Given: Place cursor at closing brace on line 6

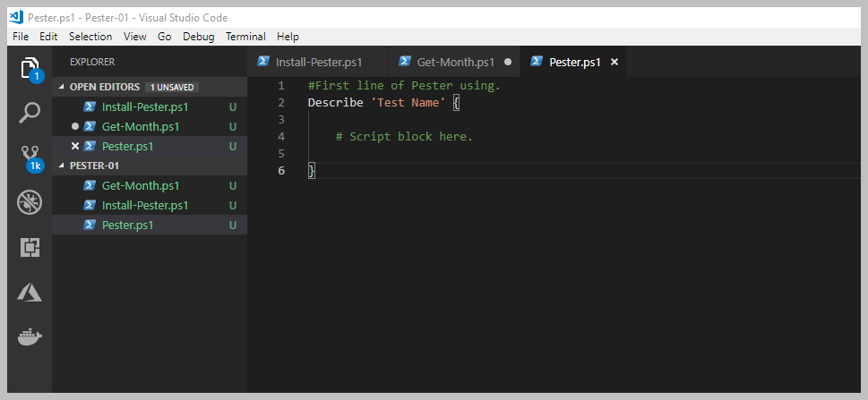Looking at the screenshot, I should (x=312, y=170).
